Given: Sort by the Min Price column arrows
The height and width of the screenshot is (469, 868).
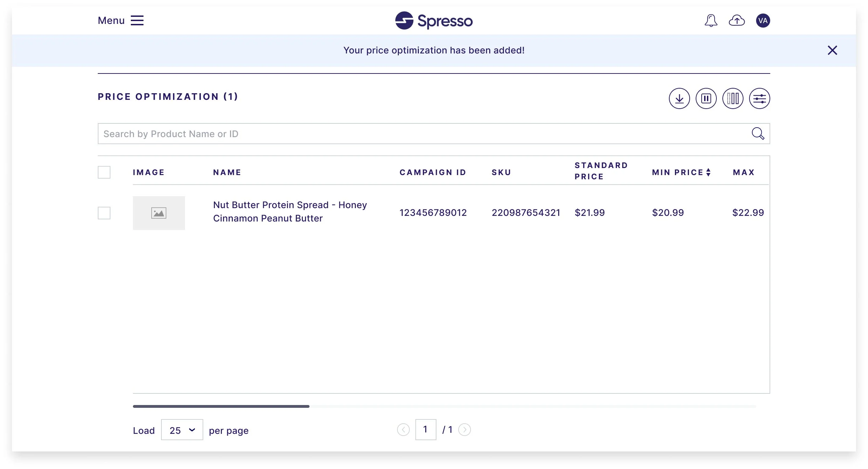Looking at the screenshot, I should coord(708,172).
